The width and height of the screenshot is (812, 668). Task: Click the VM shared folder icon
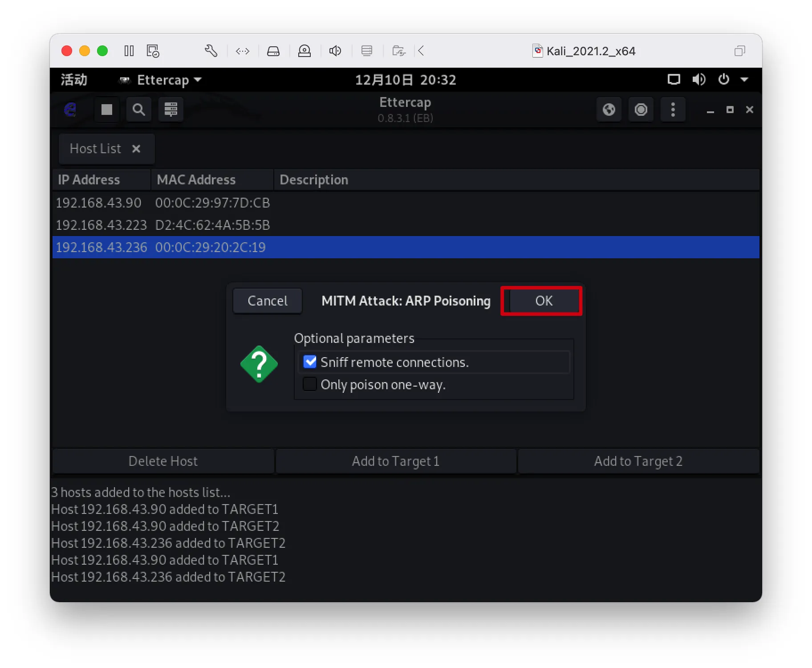tap(398, 51)
